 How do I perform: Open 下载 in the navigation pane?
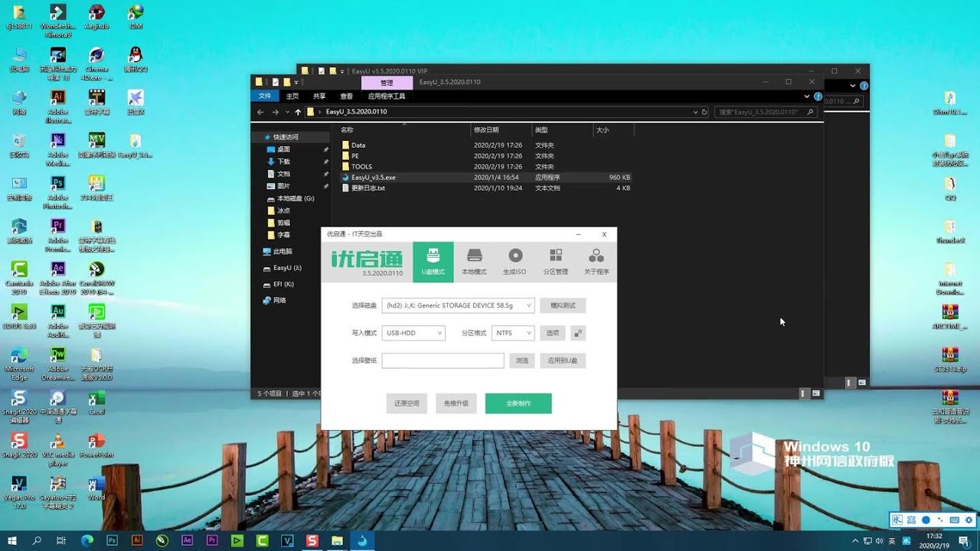283,161
